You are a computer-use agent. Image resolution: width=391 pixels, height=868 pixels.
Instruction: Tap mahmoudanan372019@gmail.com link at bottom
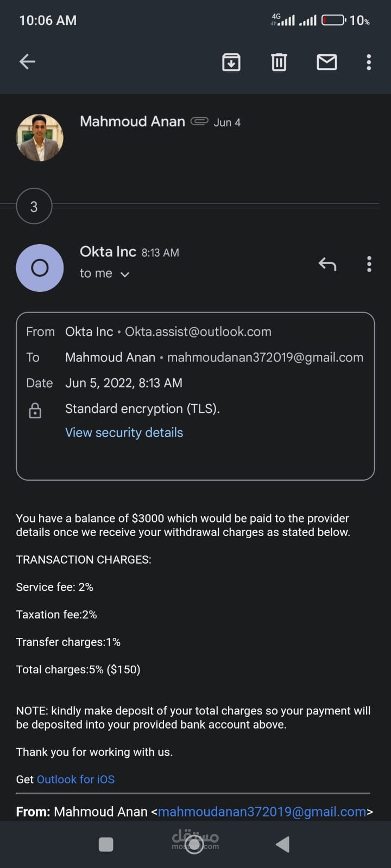[x=262, y=812]
